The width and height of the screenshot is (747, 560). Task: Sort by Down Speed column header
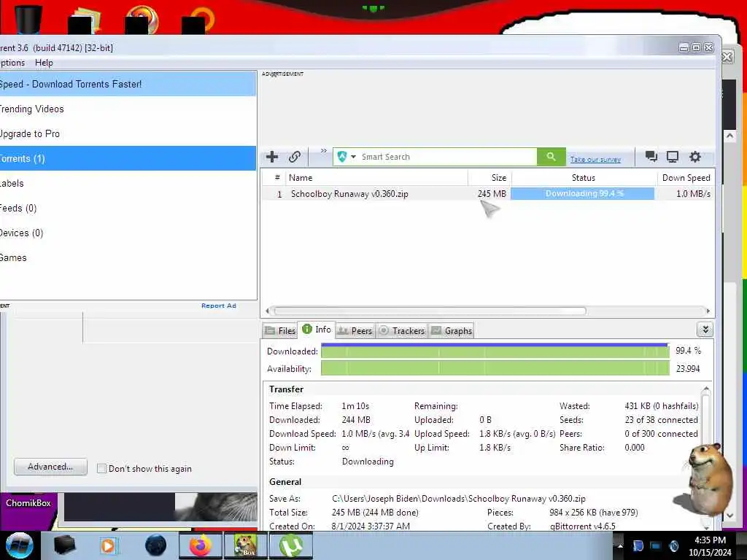(x=686, y=178)
